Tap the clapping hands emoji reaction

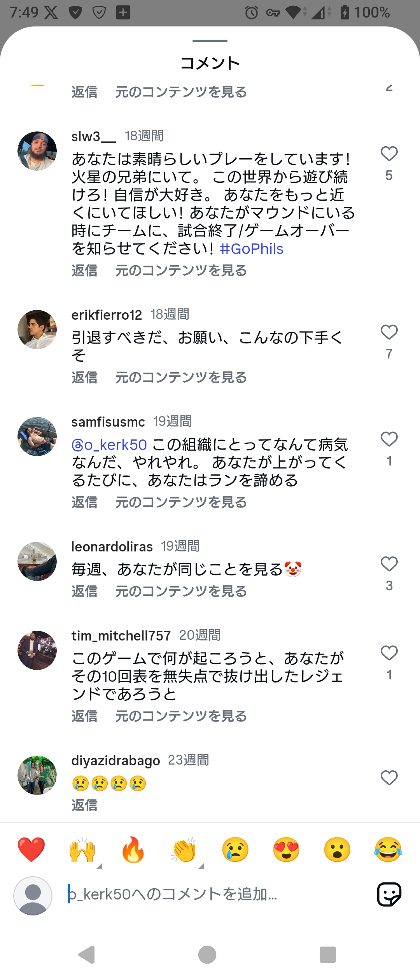(x=184, y=850)
